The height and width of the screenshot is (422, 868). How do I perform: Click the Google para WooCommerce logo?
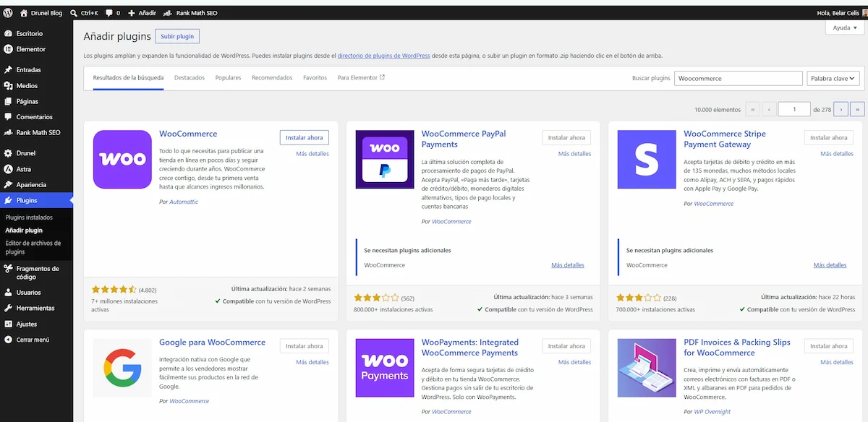click(122, 368)
